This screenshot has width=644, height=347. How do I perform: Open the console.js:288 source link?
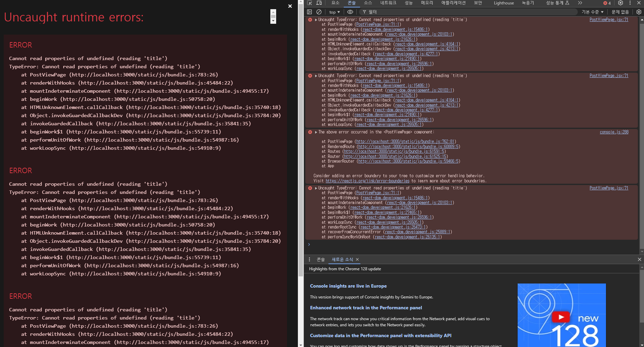[614, 132]
